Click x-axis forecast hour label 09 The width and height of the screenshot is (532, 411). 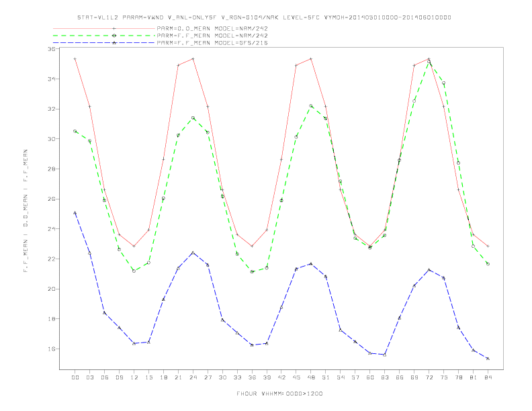[x=120, y=377]
